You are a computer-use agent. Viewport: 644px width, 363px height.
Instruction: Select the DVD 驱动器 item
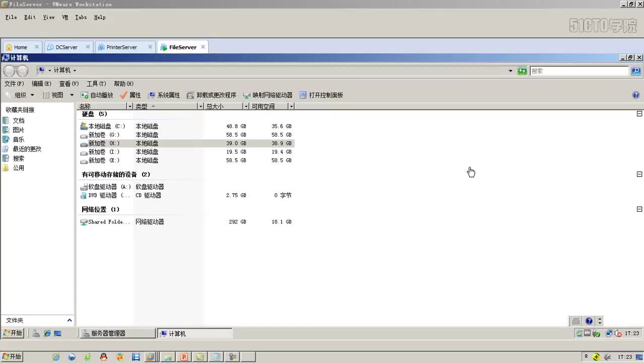pyautogui.click(x=105, y=196)
